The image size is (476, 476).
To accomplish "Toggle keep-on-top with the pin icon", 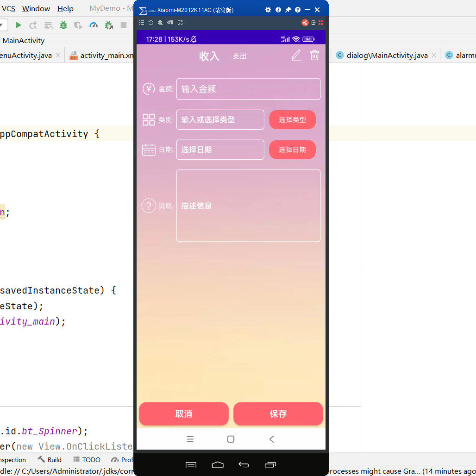I will [x=288, y=9].
